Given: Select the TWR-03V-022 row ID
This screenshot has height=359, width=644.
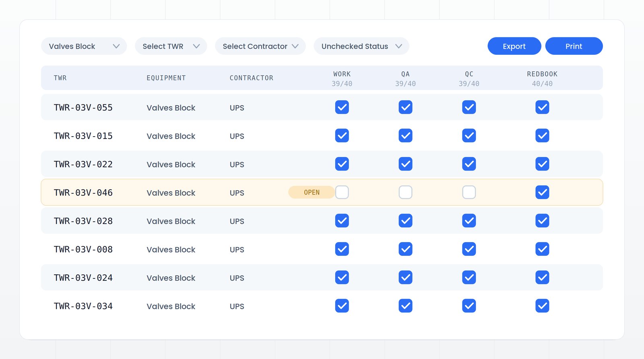Looking at the screenshot, I should pos(83,164).
